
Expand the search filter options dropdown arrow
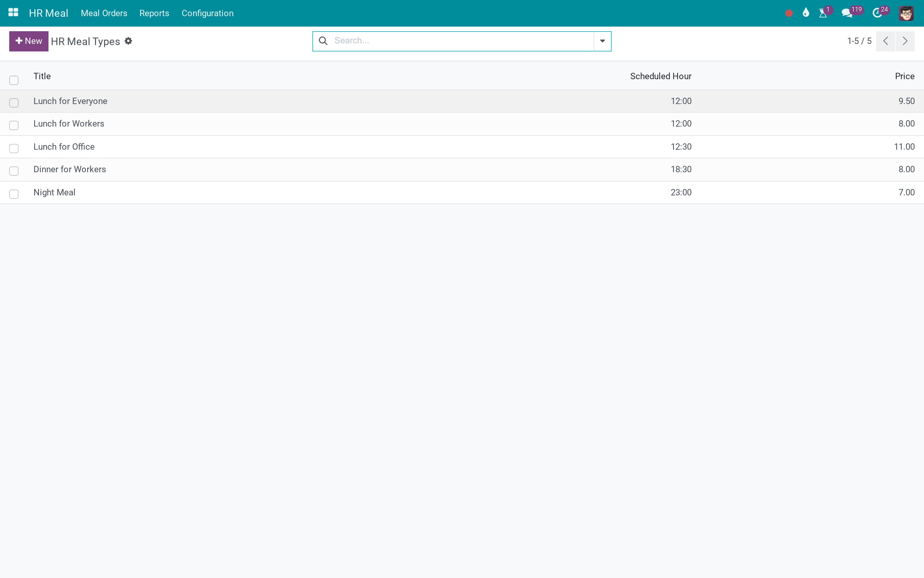(x=602, y=41)
